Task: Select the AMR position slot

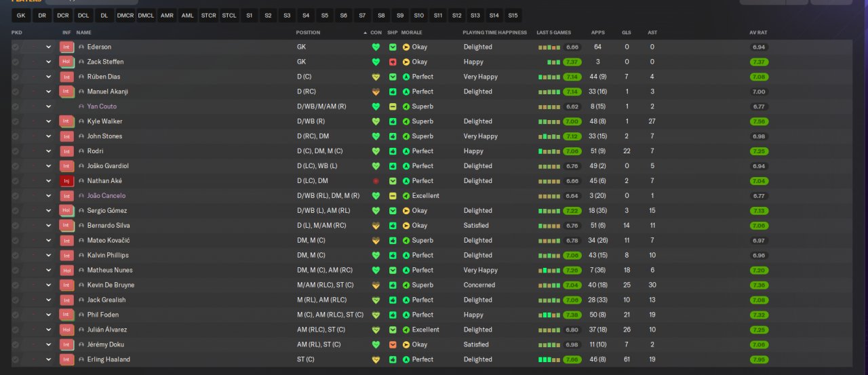Action: click(167, 15)
